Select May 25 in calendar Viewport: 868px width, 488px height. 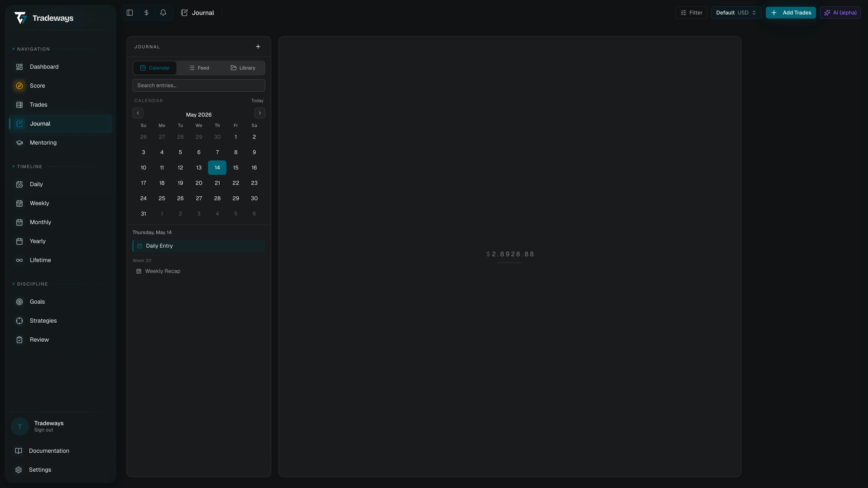[x=162, y=198]
